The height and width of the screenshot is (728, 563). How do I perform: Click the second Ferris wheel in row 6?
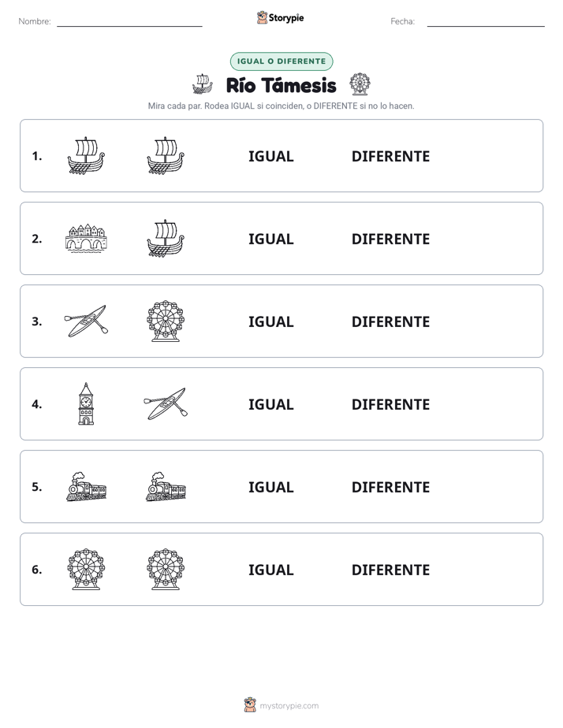[x=166, y=569]
